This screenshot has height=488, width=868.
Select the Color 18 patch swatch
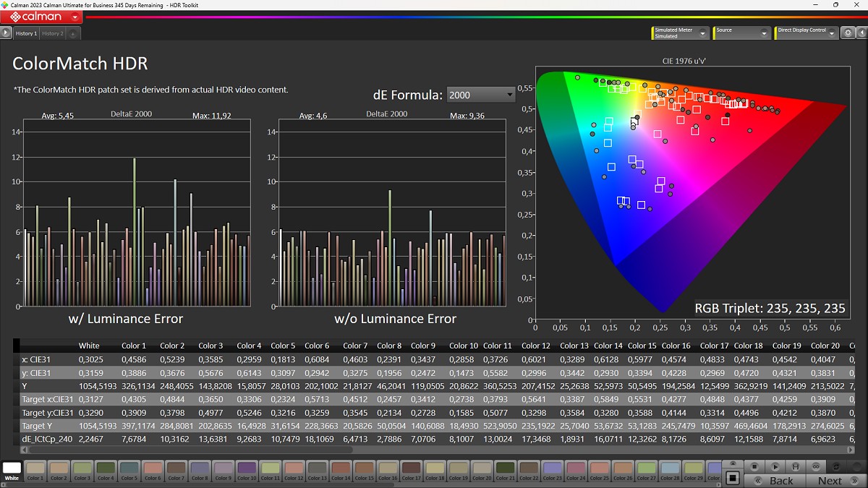point(435,470)
